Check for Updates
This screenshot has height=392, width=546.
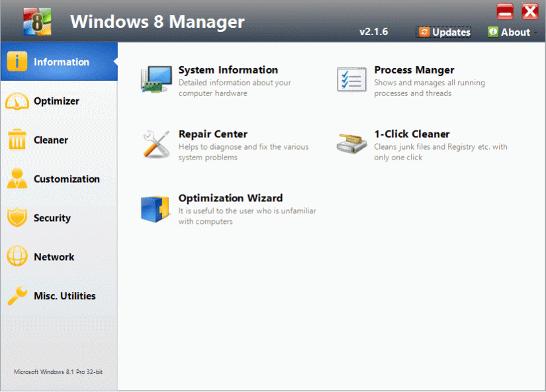tap(443, 32)
